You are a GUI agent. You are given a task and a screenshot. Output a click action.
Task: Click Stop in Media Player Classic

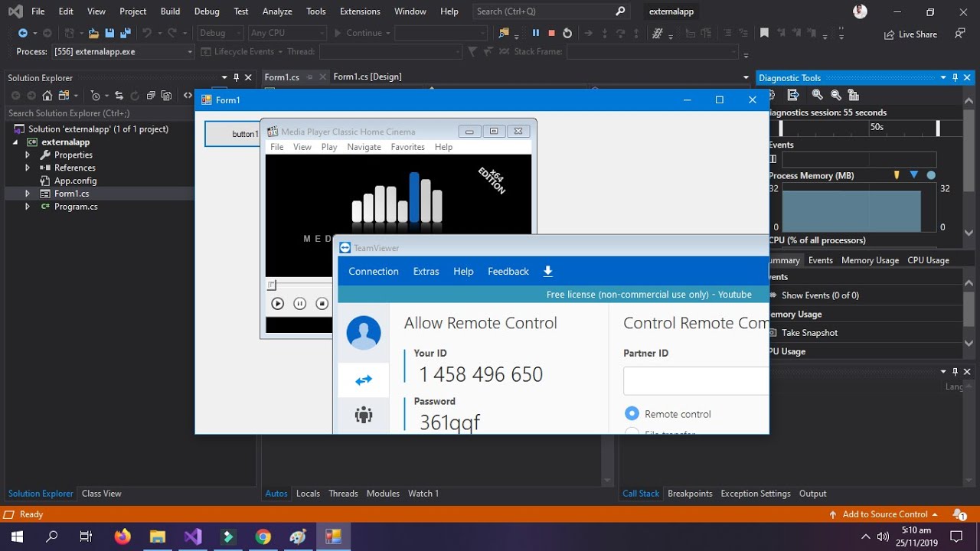pyautogui.click(x=322, y=304)
